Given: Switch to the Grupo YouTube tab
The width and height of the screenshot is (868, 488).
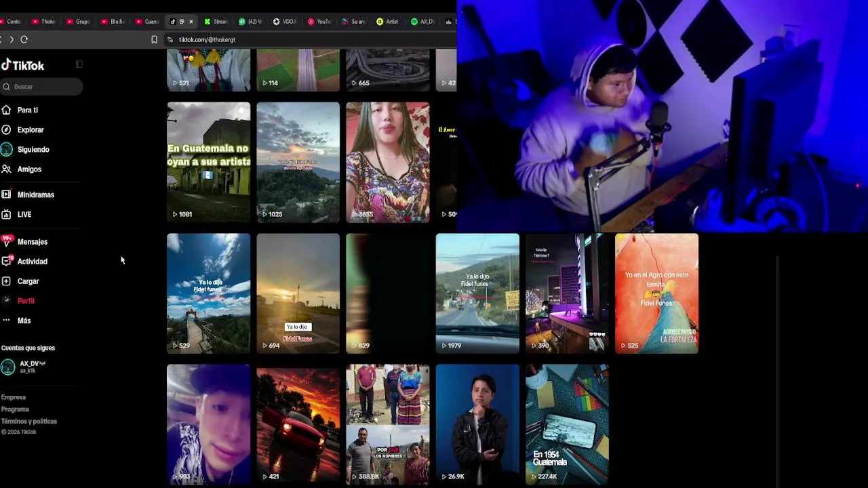Looking at the screenshot, I should pos(78,22).
